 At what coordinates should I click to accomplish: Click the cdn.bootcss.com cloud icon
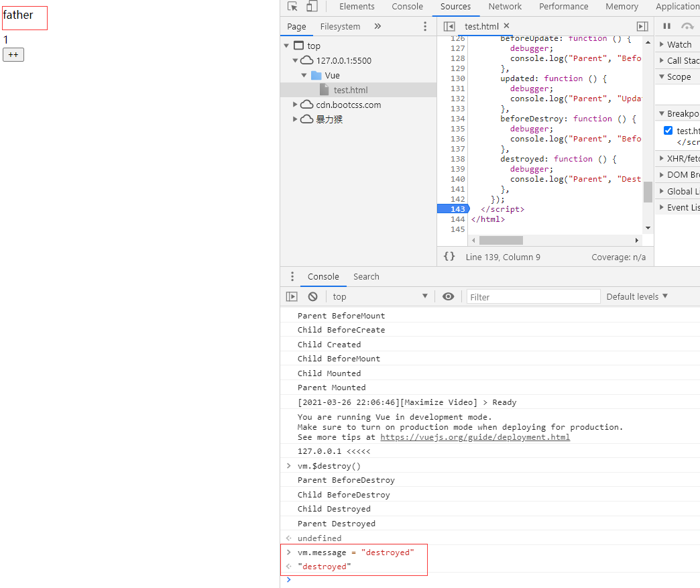coord(306,105)
